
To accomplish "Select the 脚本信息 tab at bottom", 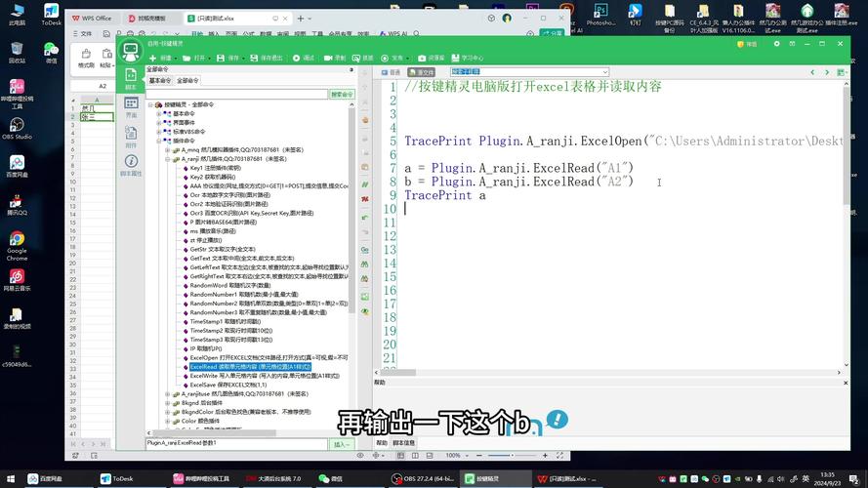I will pyautogui.click(x=403, y=442).
